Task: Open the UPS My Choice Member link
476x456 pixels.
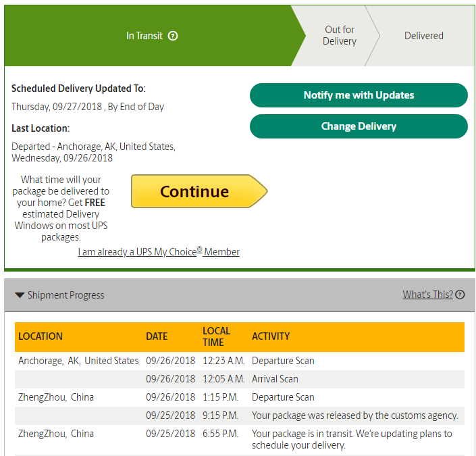Action: (x=159, y=251)
